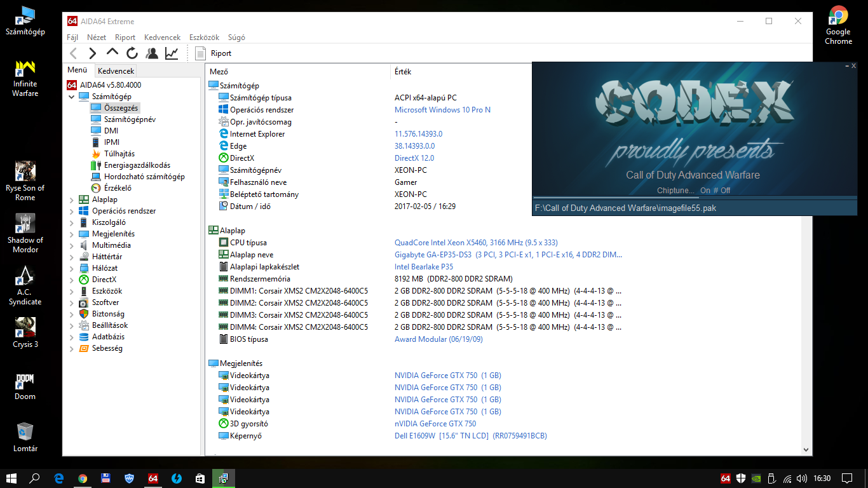
Task: Expand the Alaplap tree node
Action: coord(71,200)
